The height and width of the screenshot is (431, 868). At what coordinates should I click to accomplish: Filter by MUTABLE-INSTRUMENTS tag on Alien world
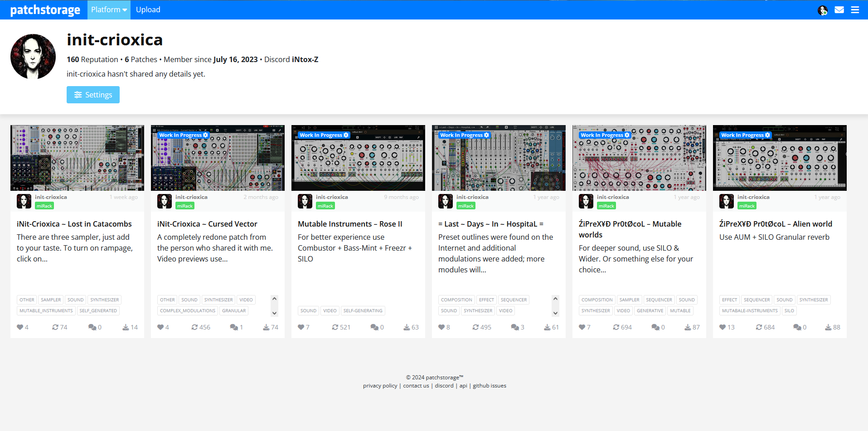tap(750, 311)
